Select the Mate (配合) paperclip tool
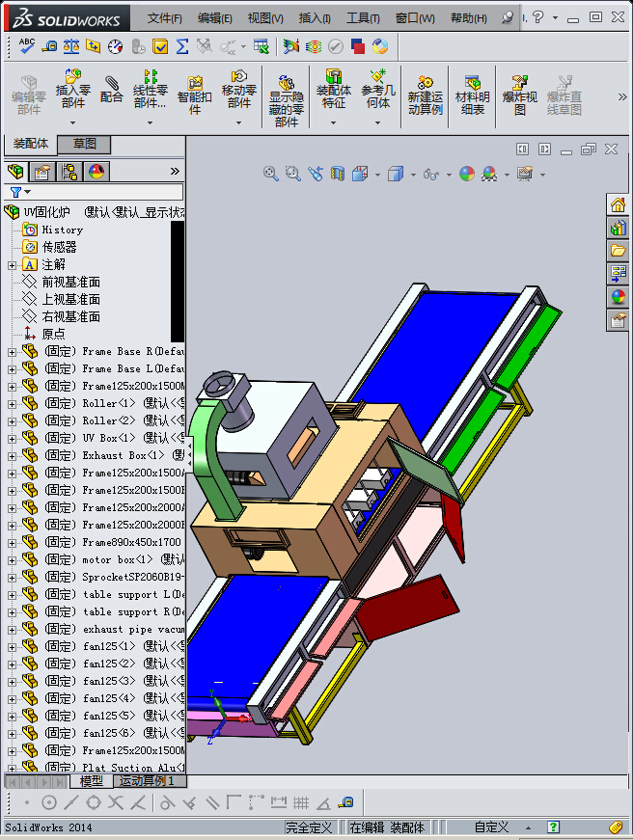The width and height of the screenshot is (633, 840). 112,90
